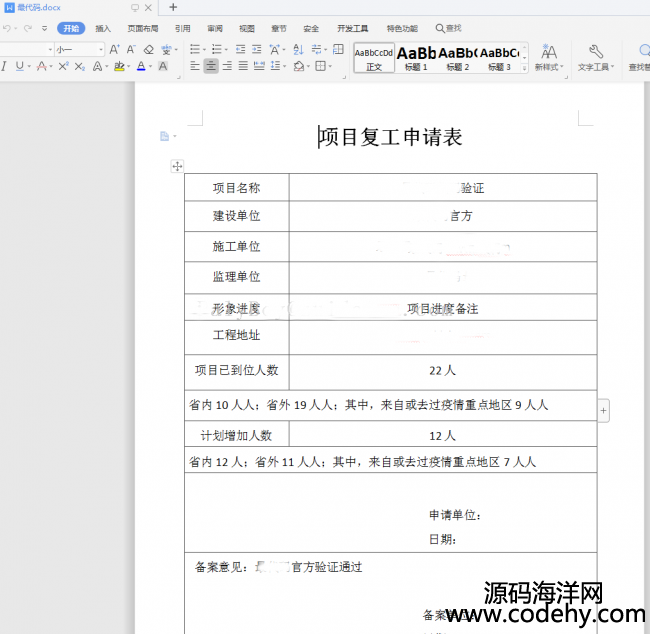
Task: Apply the 标题 1 style
Action: pos(416,58)
